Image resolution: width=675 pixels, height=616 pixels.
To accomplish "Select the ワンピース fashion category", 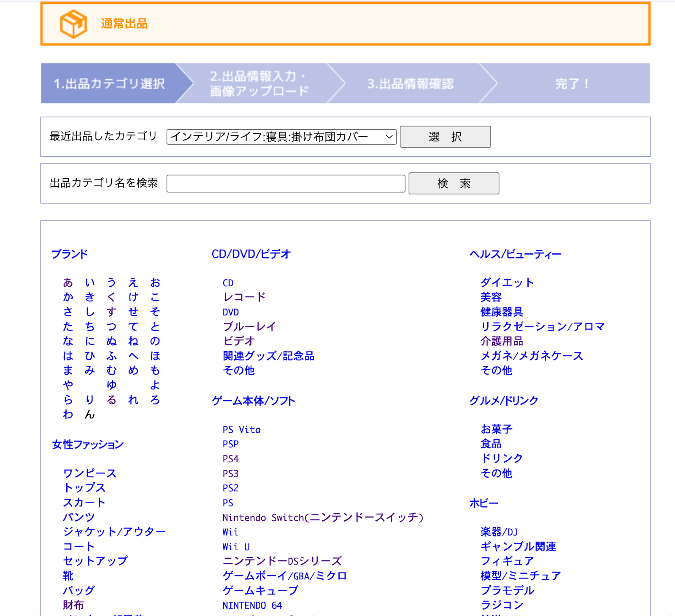I will tap(89, 473).
